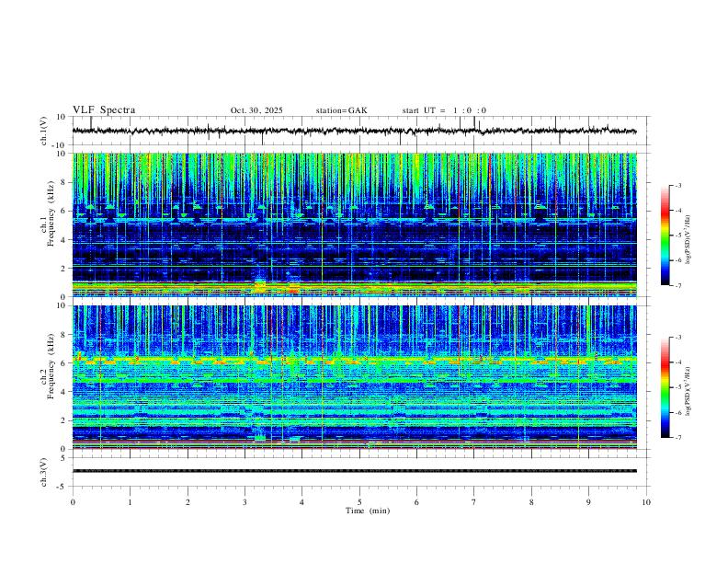Click the ch.1 spectrogram color scale bar

click(665, 236)
